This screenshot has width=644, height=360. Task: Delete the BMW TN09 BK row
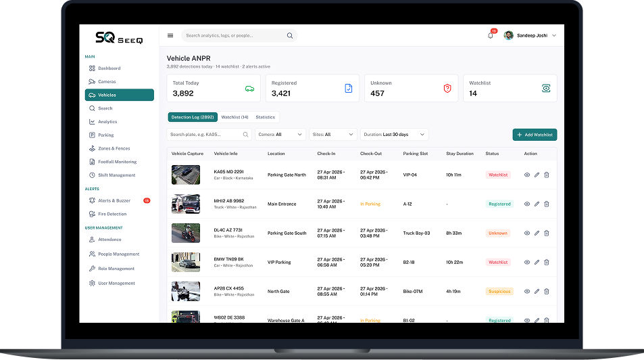point(547,263)
